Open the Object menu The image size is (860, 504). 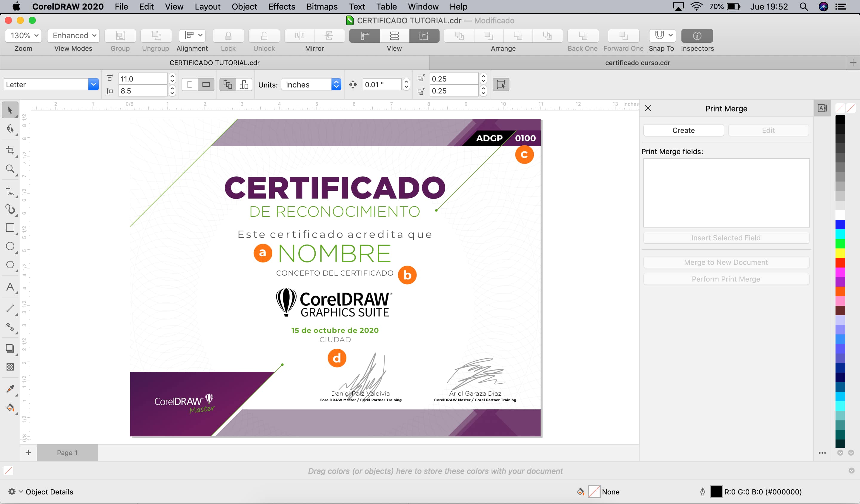click(x=244, y=7)
